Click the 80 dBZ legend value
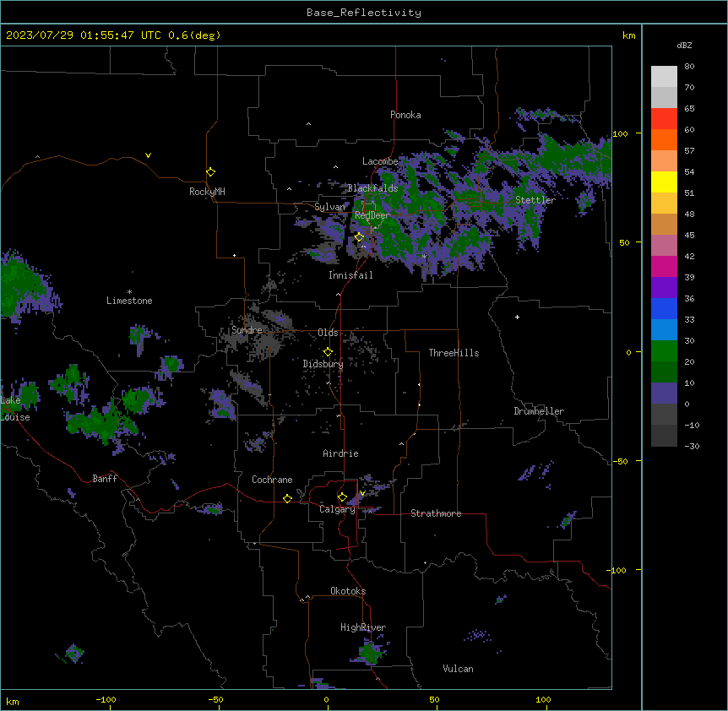The image size is (728, 711). 689,67
